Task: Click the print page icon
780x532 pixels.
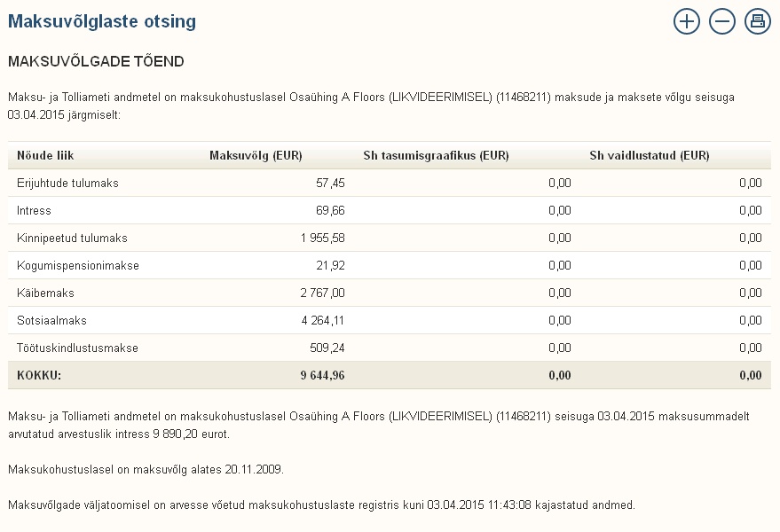Action: [x=757, y=21]
